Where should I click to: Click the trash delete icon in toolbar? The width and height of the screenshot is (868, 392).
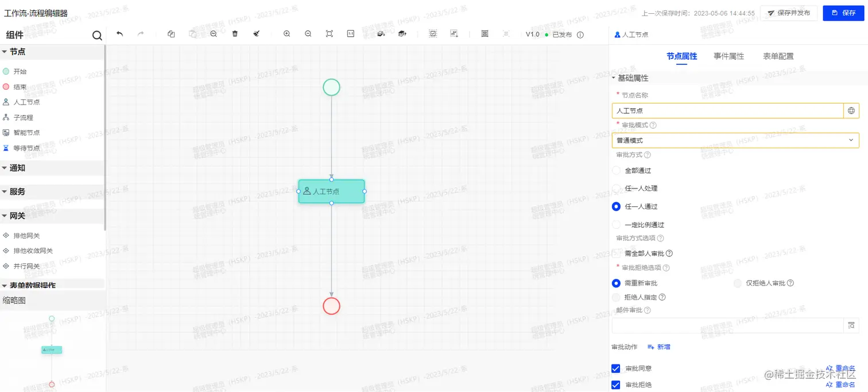point(235,34)
